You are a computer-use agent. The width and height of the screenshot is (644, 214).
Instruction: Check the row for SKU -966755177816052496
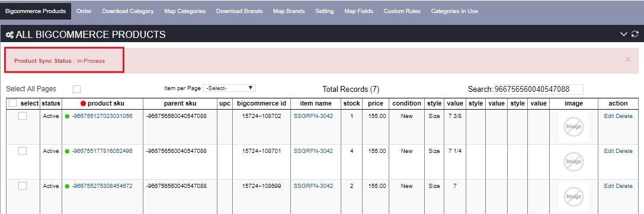click(23, 151)
